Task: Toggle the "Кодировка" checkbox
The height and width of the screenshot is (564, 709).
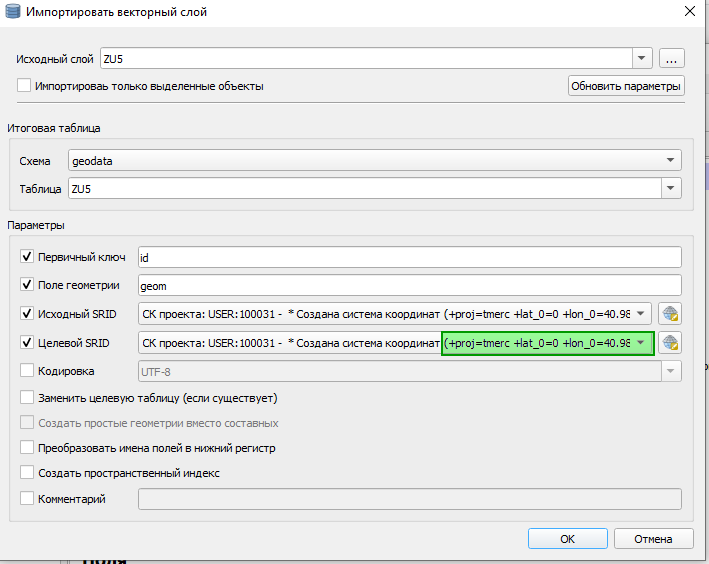Action: (x=27, y=371)
